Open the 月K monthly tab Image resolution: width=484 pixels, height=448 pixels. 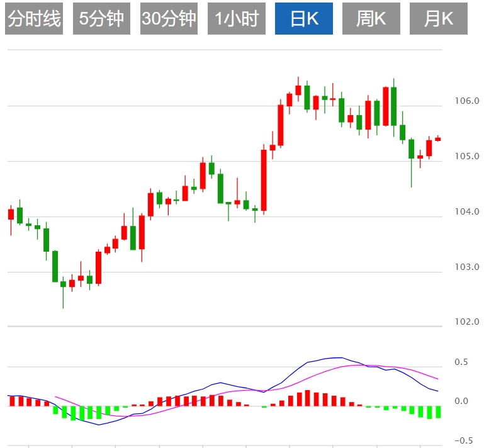[438, 18]
